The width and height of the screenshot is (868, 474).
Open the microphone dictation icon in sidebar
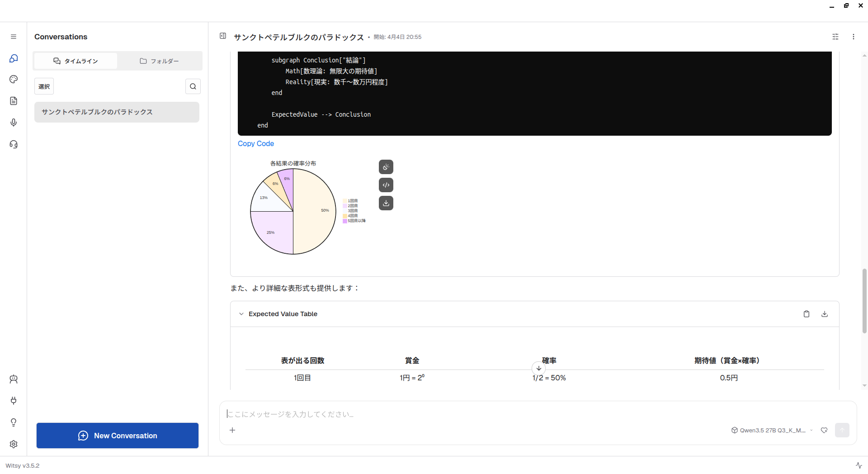[14, 123]
